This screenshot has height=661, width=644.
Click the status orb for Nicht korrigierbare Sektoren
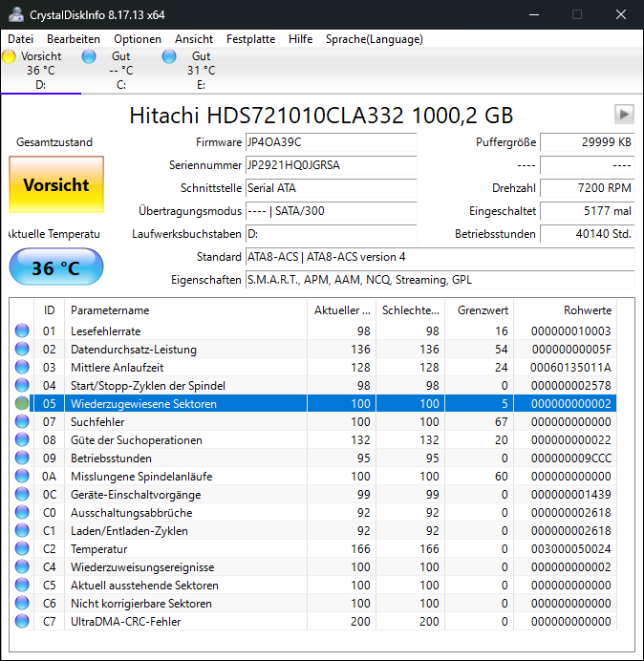point(22,603)
